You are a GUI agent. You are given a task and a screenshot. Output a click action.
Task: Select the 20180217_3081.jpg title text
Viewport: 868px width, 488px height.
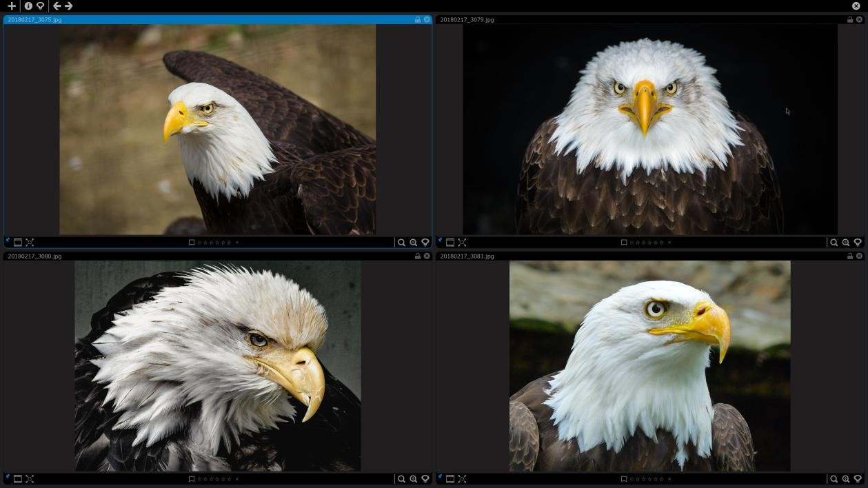(467, 256)
